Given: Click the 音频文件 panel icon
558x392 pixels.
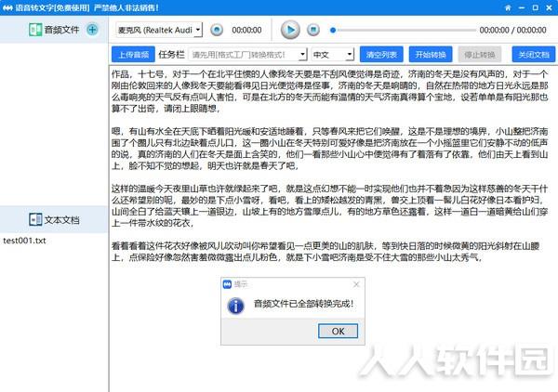Looking at the screenshot, I should [35, 30].
